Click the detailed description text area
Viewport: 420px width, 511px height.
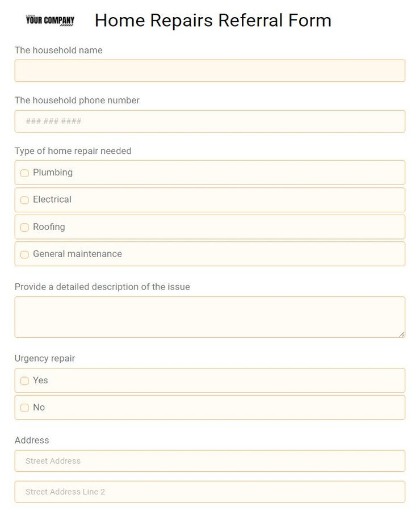[x=210, y=316]
